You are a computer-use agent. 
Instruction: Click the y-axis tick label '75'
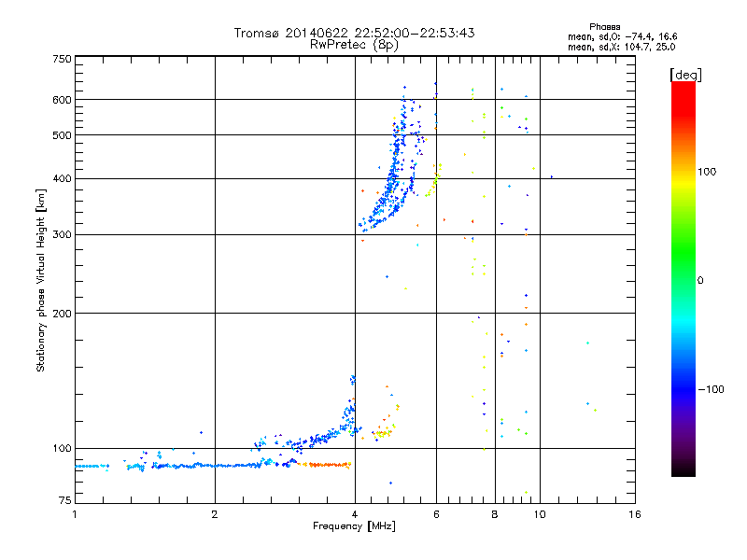65,500
